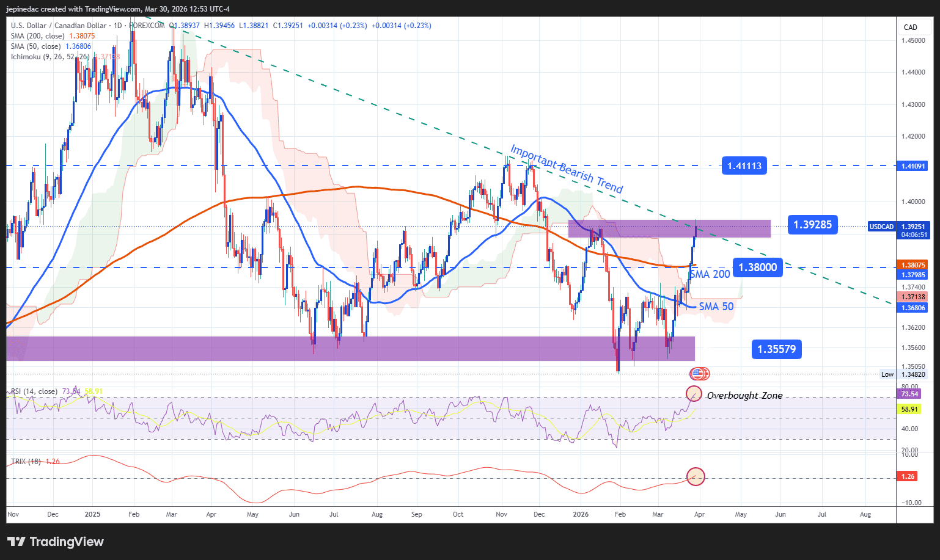940x560 pixels.
Task: Open the CAD currency selector
Action: pos(910,27)
